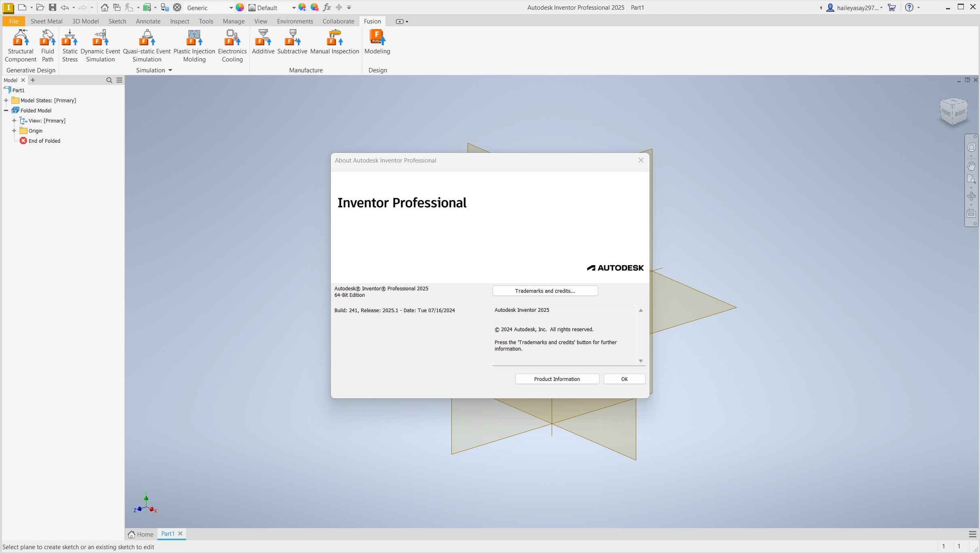Activate the Orbit tool in navigation bar
The height and width of the screenshot is (554, 980).
click(x=971, y=196)
